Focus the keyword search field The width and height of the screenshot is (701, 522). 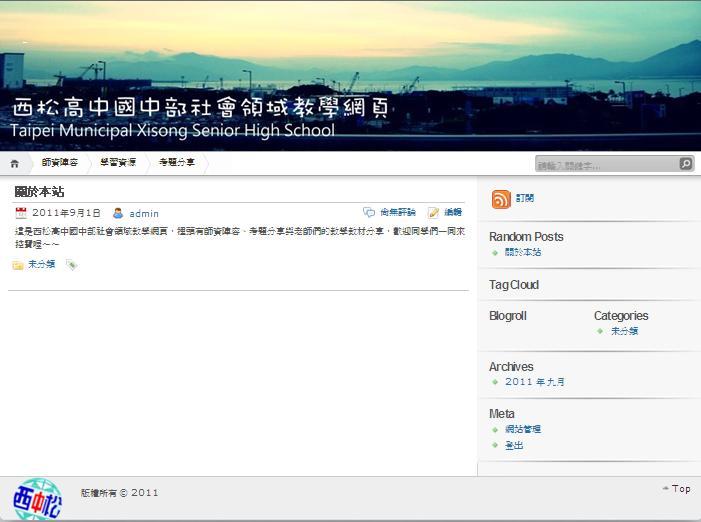pos(607,164)
